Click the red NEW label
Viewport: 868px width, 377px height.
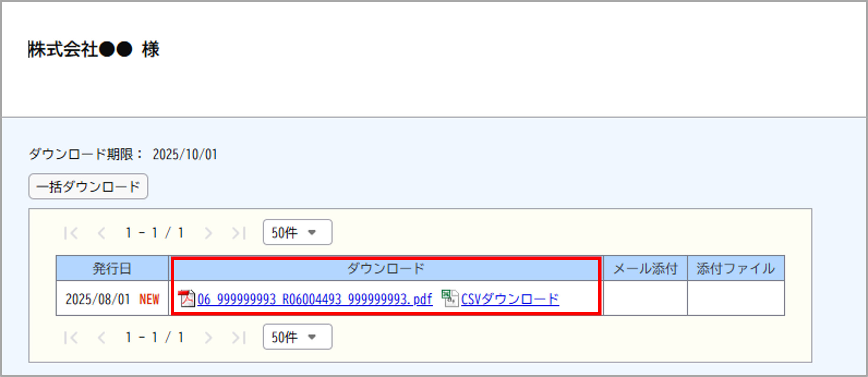pos(149,298)
